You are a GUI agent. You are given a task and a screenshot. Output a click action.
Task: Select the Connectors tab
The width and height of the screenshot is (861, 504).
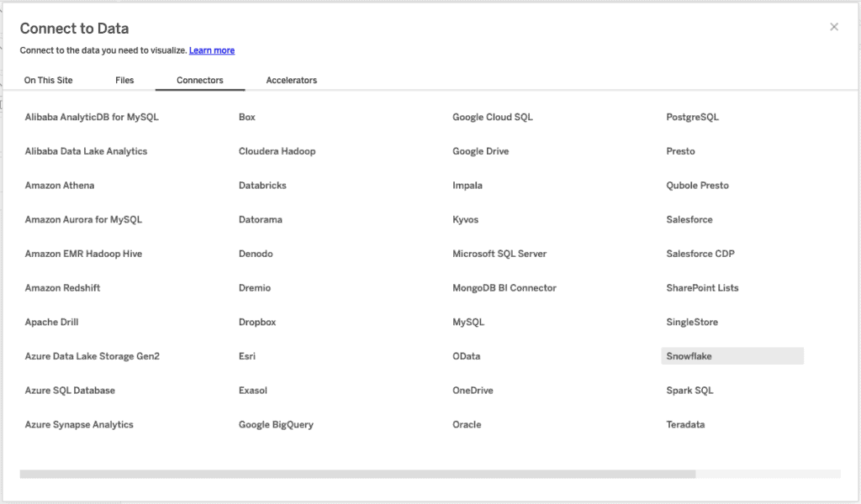tap(200, 81)
